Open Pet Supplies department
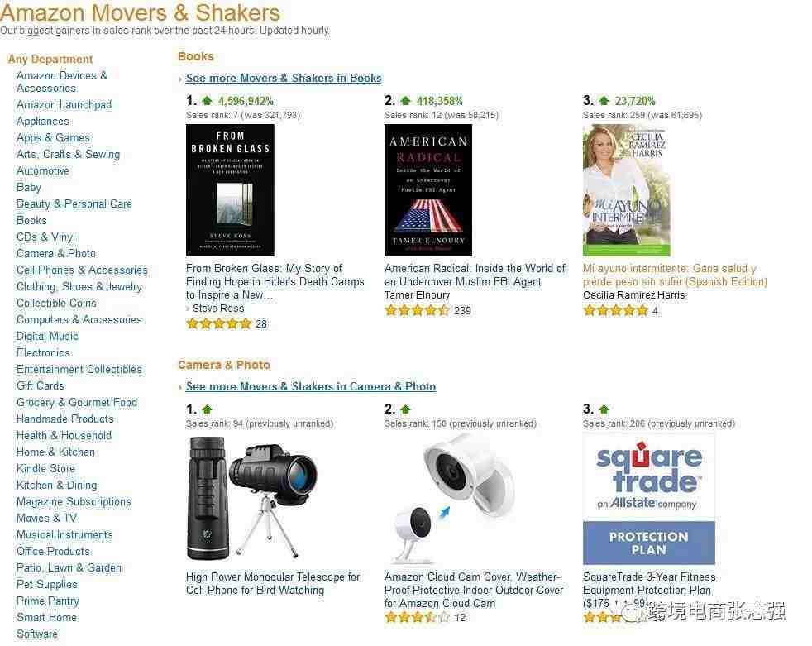812x646 pixels. click(46, 584)
